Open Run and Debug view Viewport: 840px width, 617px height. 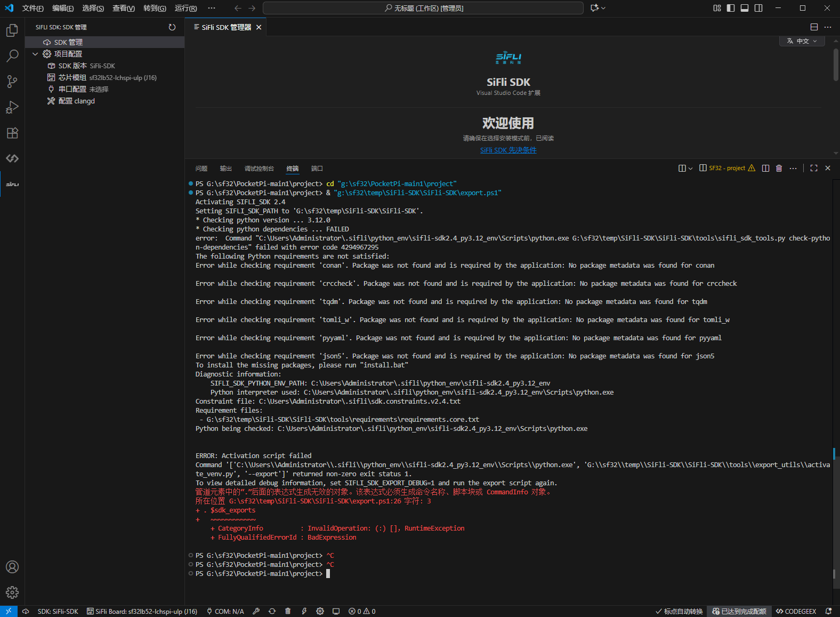point(12,107)
